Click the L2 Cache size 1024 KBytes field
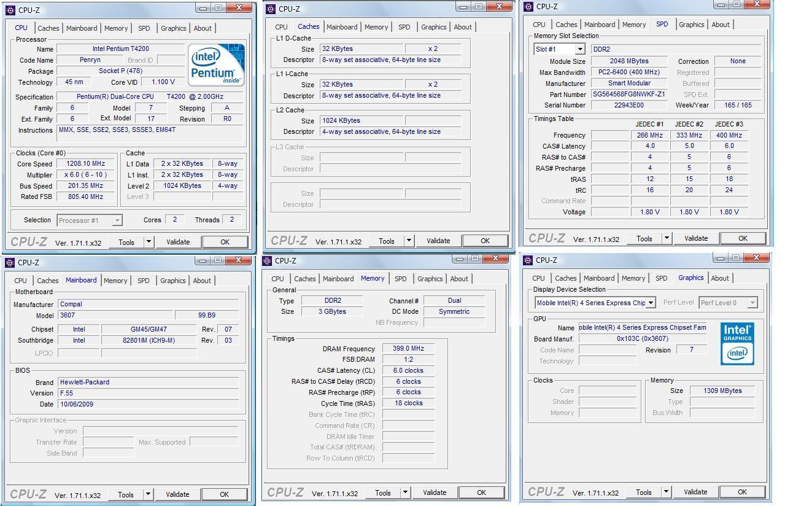This screenshot has height=506, width=812. [361, 120]
